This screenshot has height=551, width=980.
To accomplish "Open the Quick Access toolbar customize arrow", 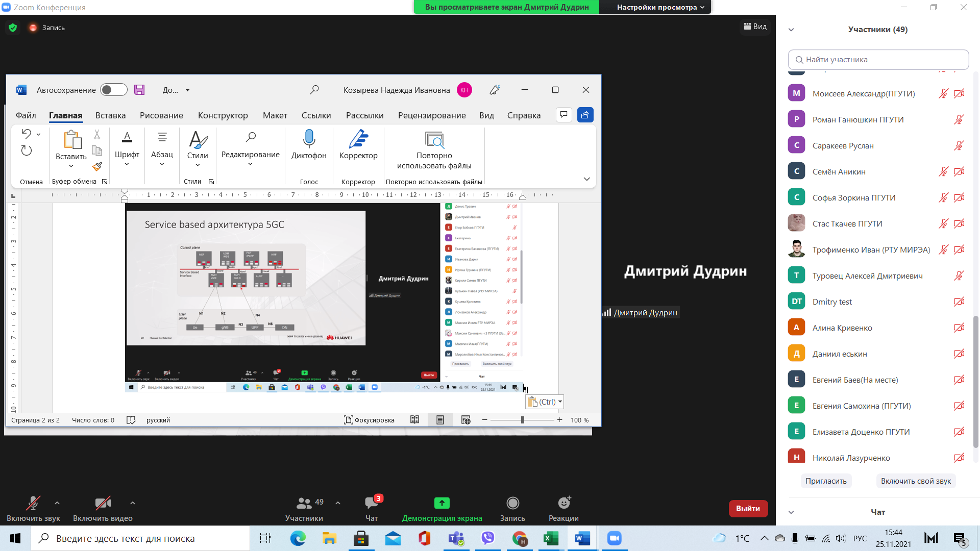I will point(187,90).
